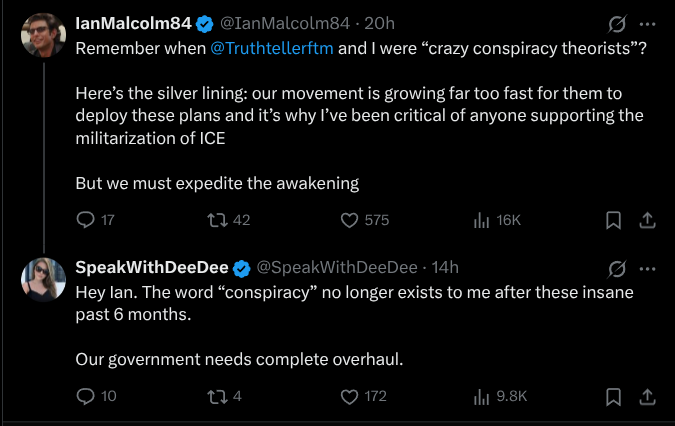Like SpeakWithDeeDee's tweet with 172 likes
Screen dimensions: 675x426
(350, 396)
